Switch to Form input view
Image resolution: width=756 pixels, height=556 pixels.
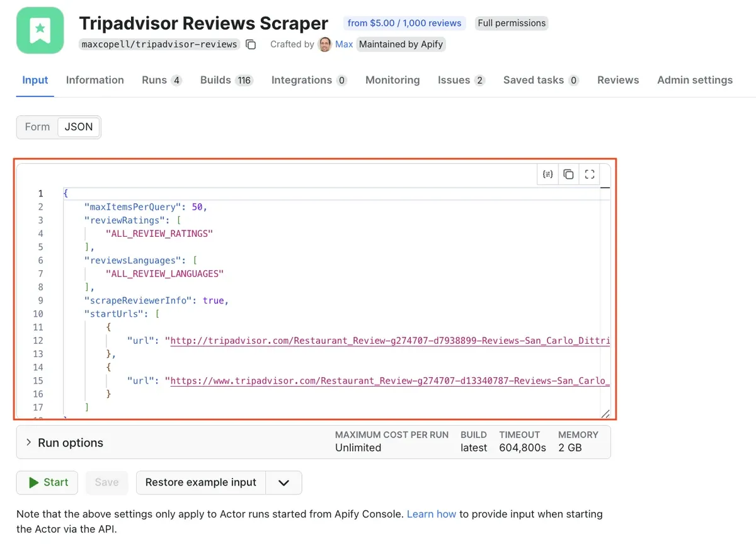[x=37, y=127]
